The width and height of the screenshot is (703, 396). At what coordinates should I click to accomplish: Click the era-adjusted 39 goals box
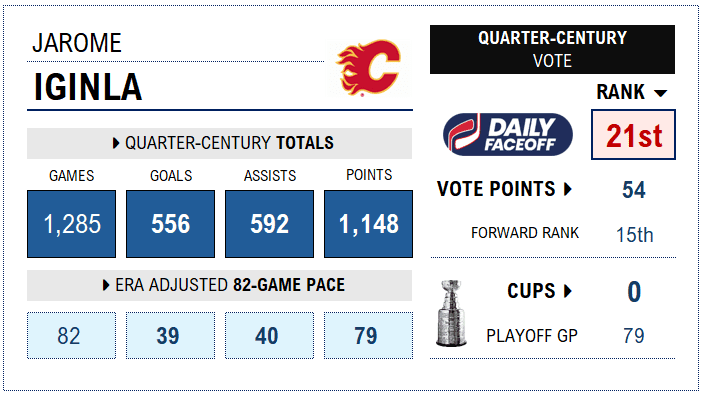point(170,335)
